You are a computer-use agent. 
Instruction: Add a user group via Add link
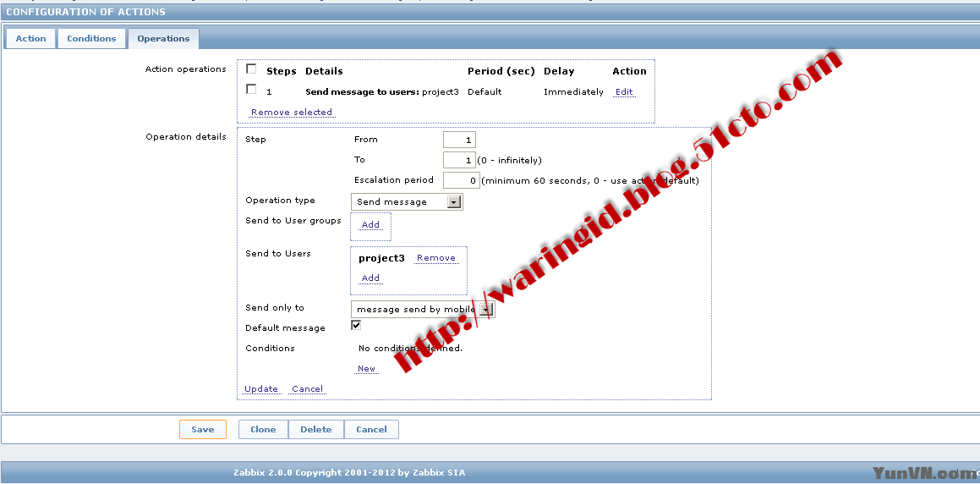(370, 225)
